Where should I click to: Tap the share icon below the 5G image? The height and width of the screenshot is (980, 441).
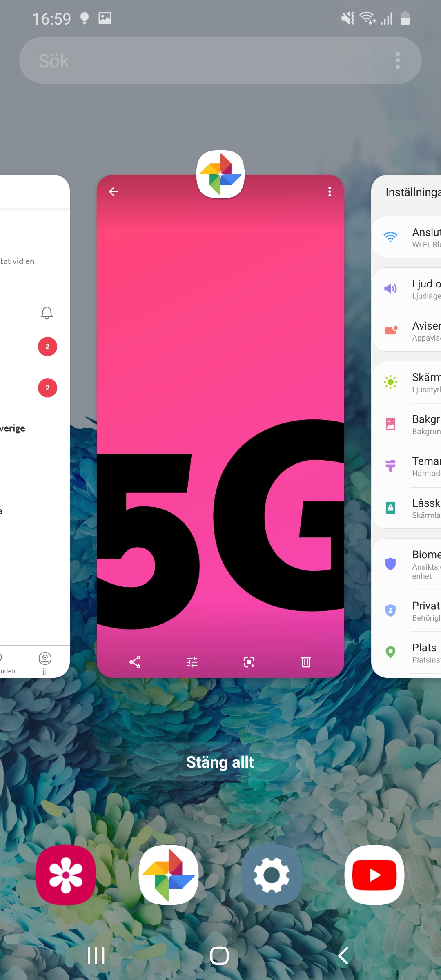point(135,662)
